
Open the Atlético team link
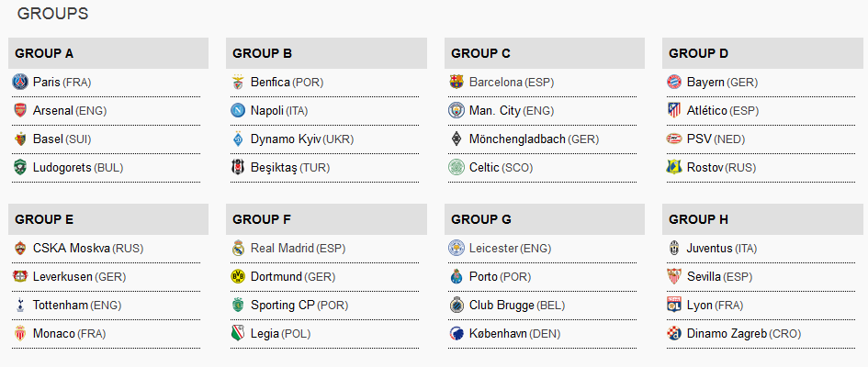pos(706,111)
